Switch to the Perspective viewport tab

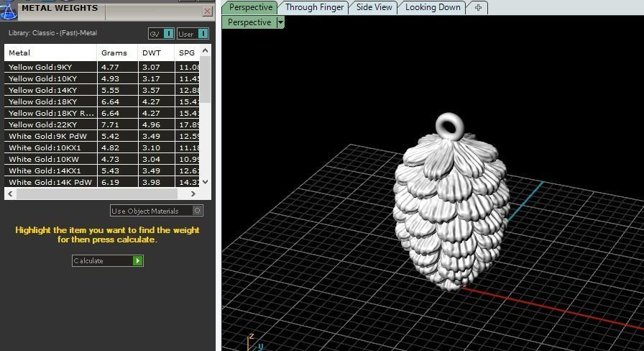click(x=250, y=7)
